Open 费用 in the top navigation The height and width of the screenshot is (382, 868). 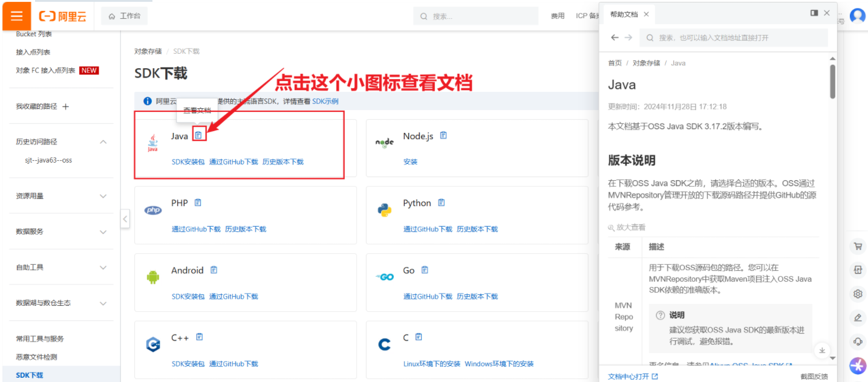click(558, 16)
